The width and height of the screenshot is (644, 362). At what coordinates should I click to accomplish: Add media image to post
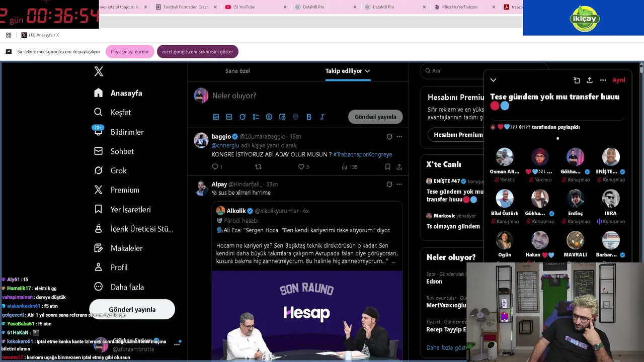pyautogui.click(x=216, y=117)
